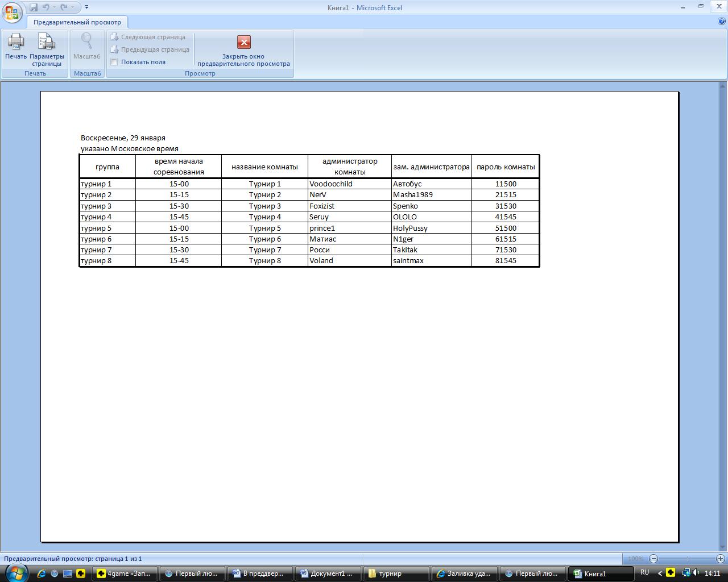Switch to 4game «Зап... taskbar button
Viewport: 728px width, 582px height.
coord(125,573)
